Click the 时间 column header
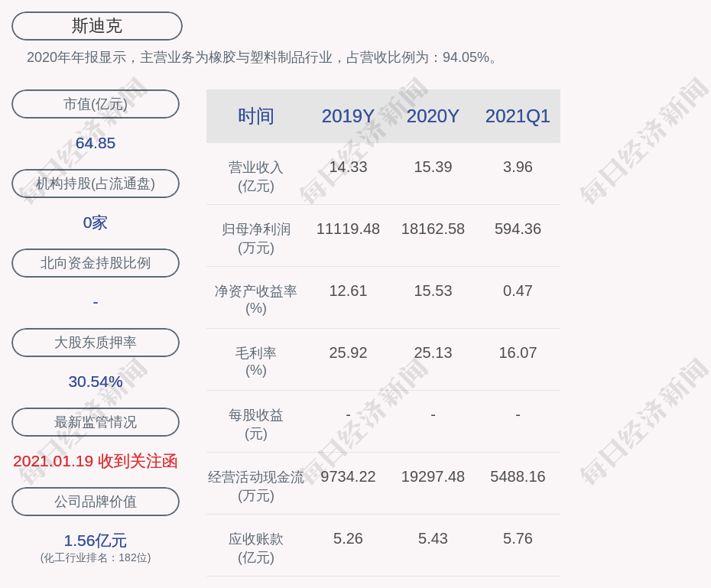 [256, 116]
